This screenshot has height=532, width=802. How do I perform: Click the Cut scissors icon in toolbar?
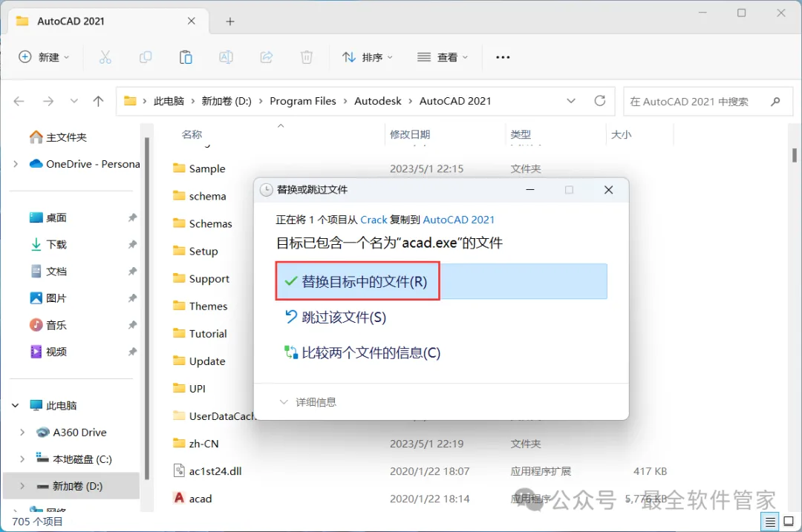tap(105, 57)
